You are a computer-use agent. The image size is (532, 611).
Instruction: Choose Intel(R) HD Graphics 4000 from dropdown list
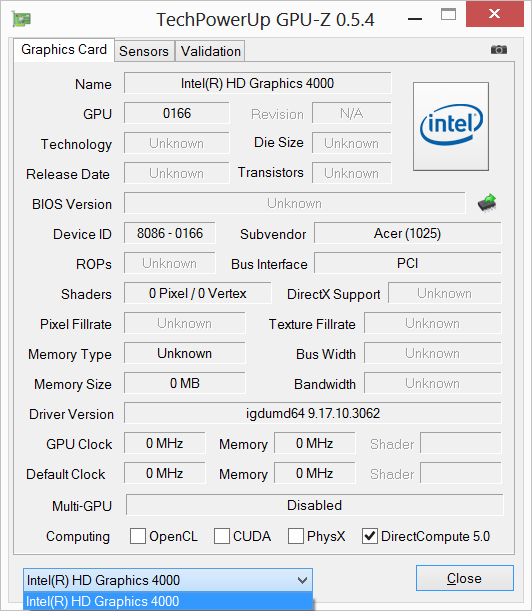tap(168, 601)
